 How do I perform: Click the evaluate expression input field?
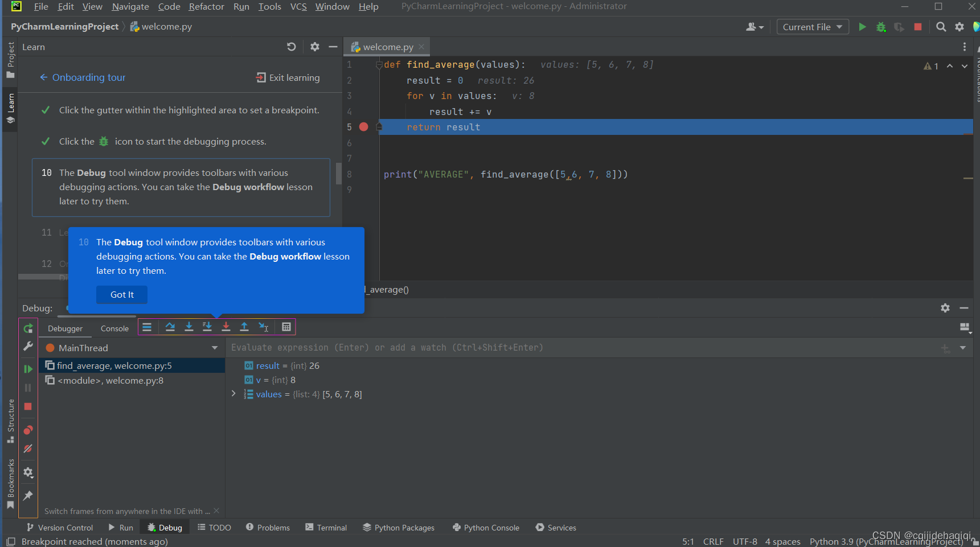[581, 348]
